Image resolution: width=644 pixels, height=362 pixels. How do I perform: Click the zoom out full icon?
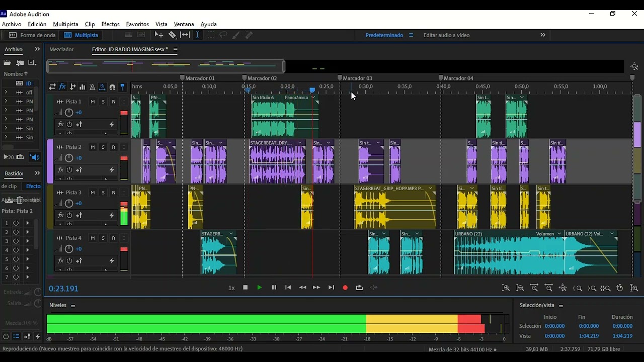tap(563, 288)
